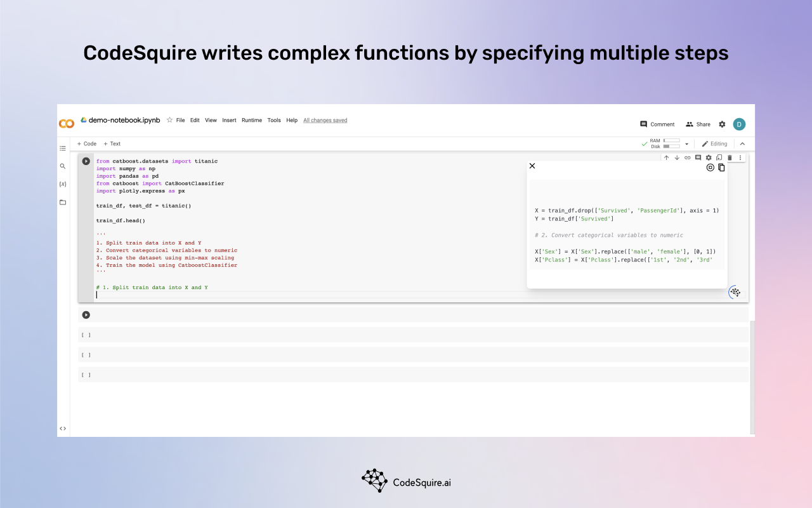Click the '4. Train the model using CatboostClassifier' line
Screen dimensions: 812x508
click(x=167, y=265)
